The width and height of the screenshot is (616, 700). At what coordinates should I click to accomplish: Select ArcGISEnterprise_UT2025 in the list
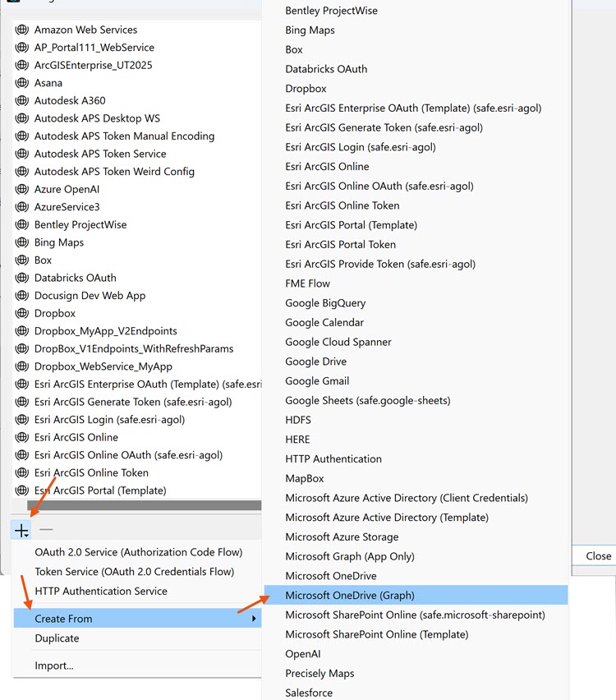[94, 66]
